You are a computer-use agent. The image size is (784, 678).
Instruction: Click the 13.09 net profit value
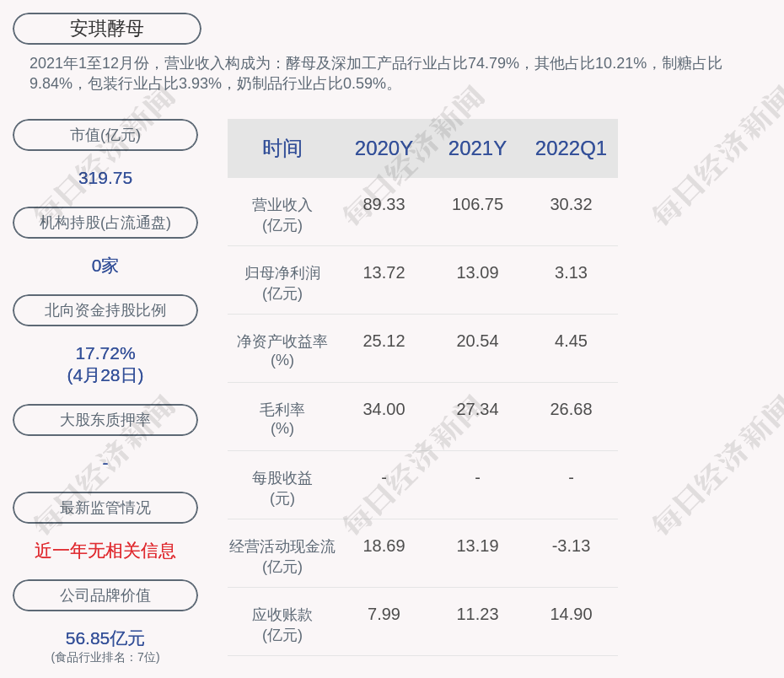coord(477,272)
